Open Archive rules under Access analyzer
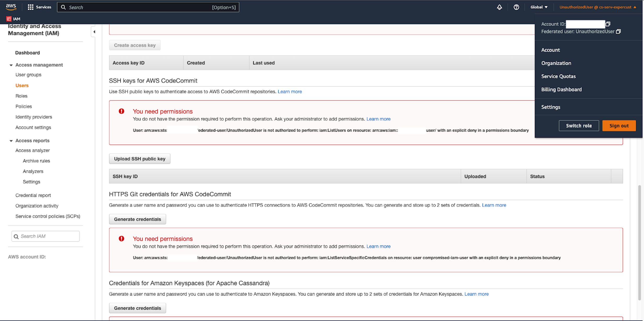The height and width of the screenshot is (321, 644). click(x=36, y=161)
